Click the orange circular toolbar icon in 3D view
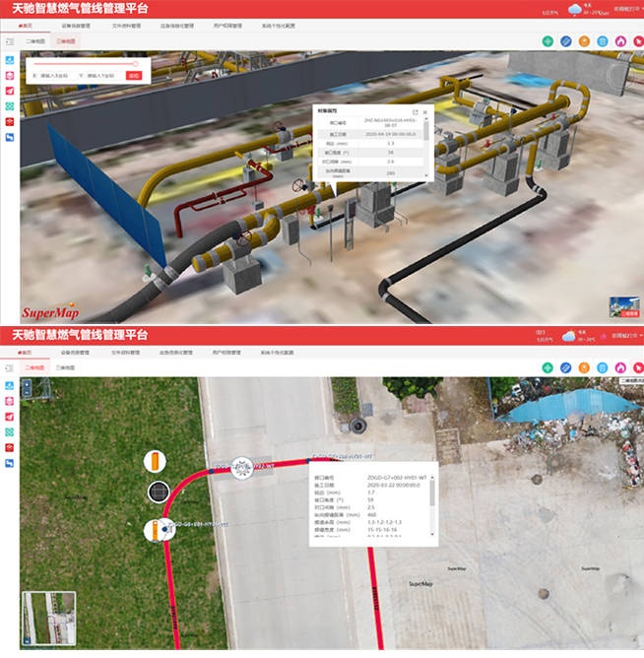Viewport: 644px width, 658px height. (x=584, y=41)
